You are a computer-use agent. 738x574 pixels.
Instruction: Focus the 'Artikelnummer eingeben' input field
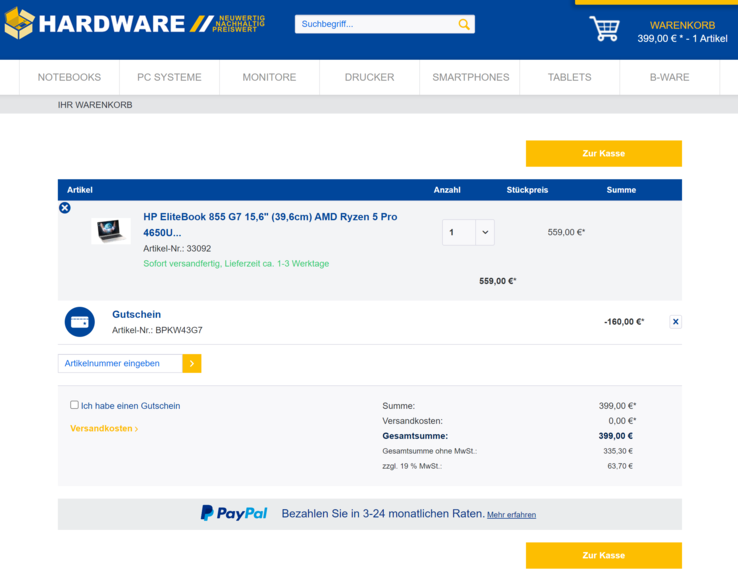[x=121, y=364]
